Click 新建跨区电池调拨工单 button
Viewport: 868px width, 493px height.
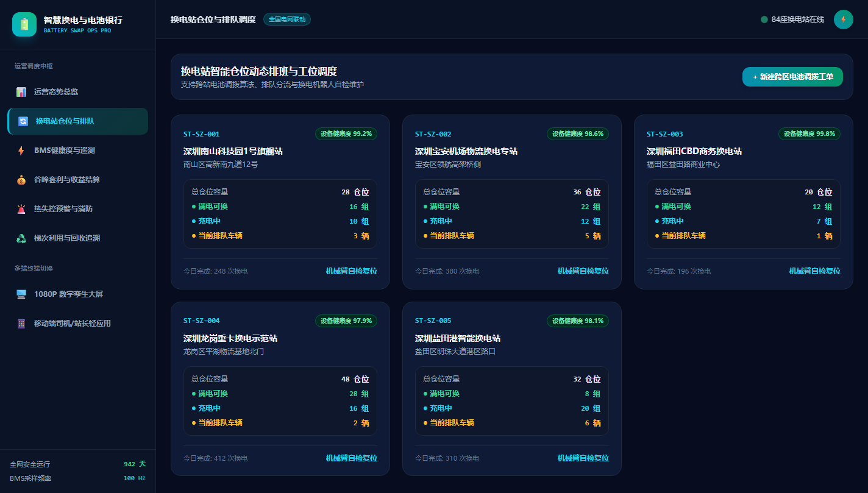tap(792, 77)
